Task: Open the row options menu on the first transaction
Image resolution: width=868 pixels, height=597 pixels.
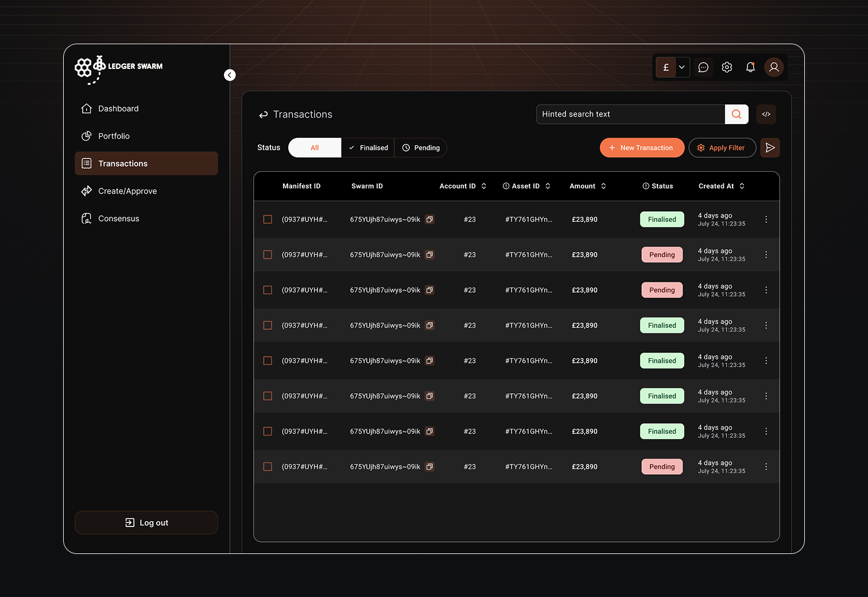Action: tap(766, 219)
